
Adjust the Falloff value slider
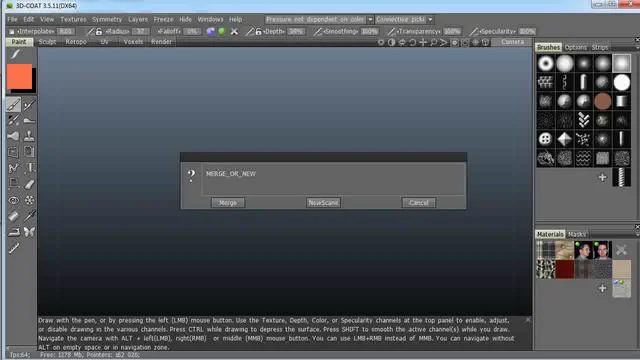192,31
